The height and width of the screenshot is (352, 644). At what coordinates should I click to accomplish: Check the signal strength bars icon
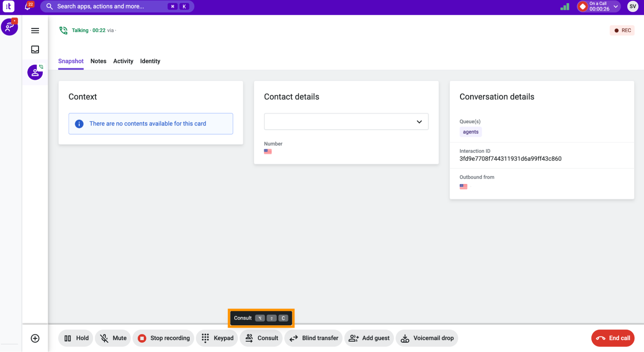(x=564, y=6)
